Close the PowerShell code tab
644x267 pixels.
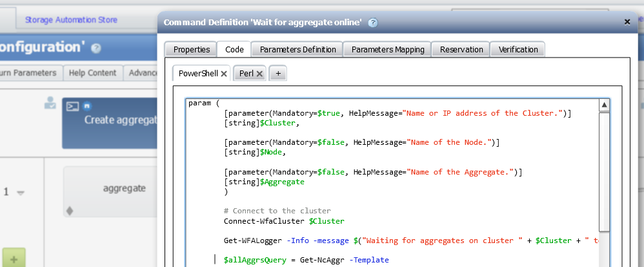pyautogui.click(x=224, y=74)
